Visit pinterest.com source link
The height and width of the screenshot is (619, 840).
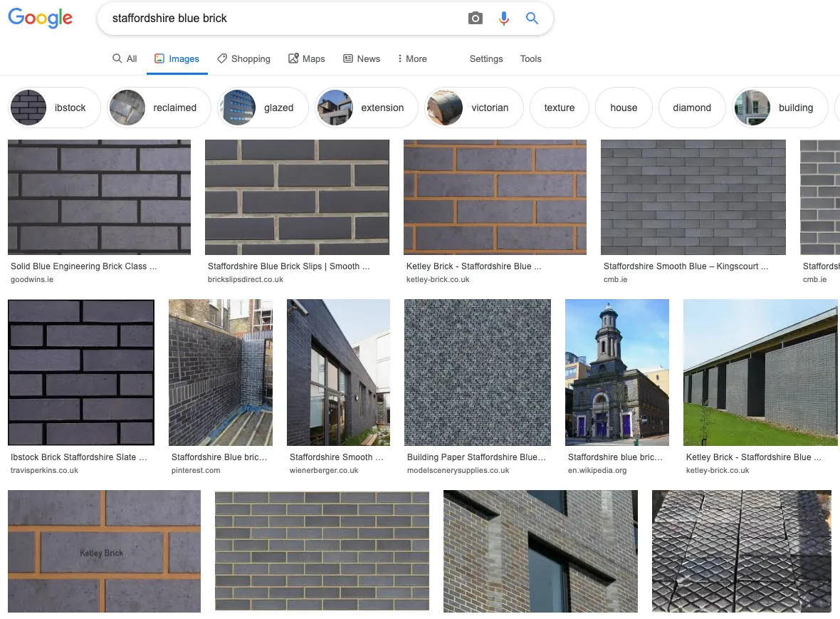point(196,471)
